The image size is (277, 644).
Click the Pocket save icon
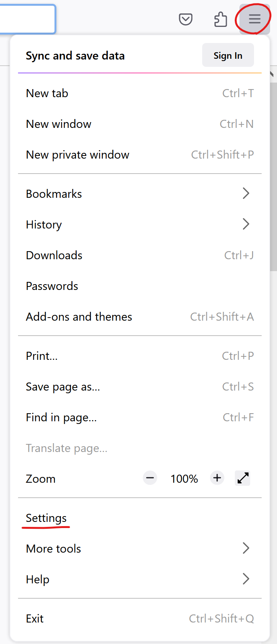pos(186,19)
